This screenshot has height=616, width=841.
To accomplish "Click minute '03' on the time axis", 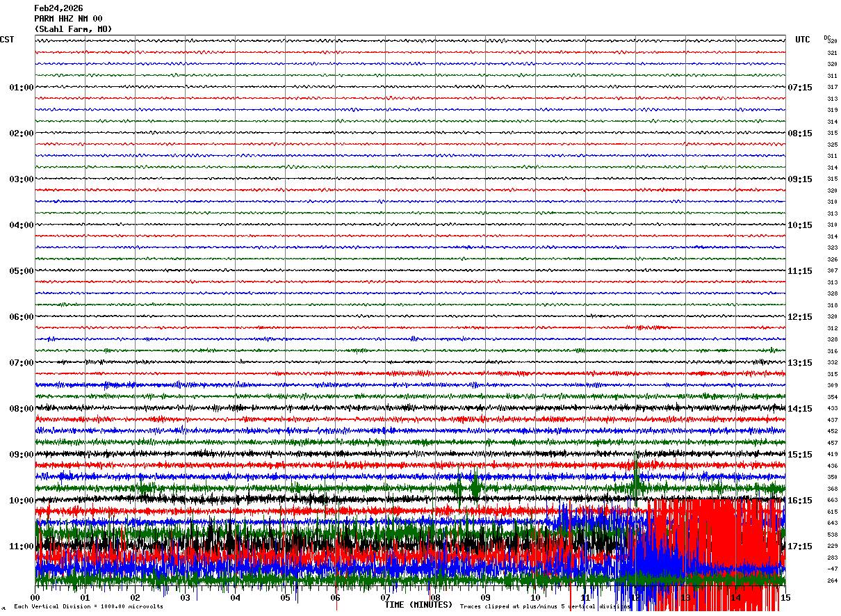I will [185, 598].
